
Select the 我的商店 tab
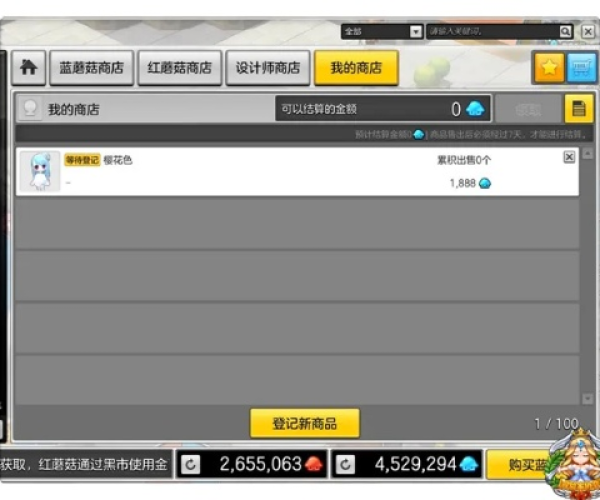[x=356, y=68]
